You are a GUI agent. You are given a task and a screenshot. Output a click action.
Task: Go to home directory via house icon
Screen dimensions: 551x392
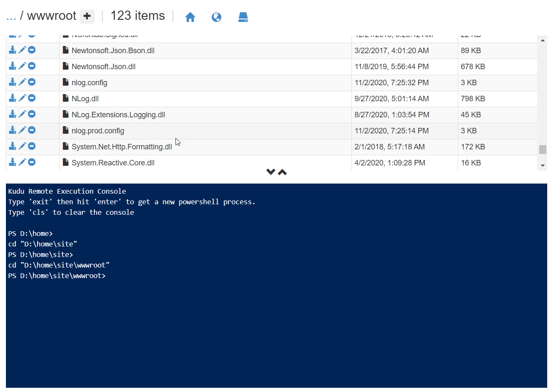tap(190, 17)
